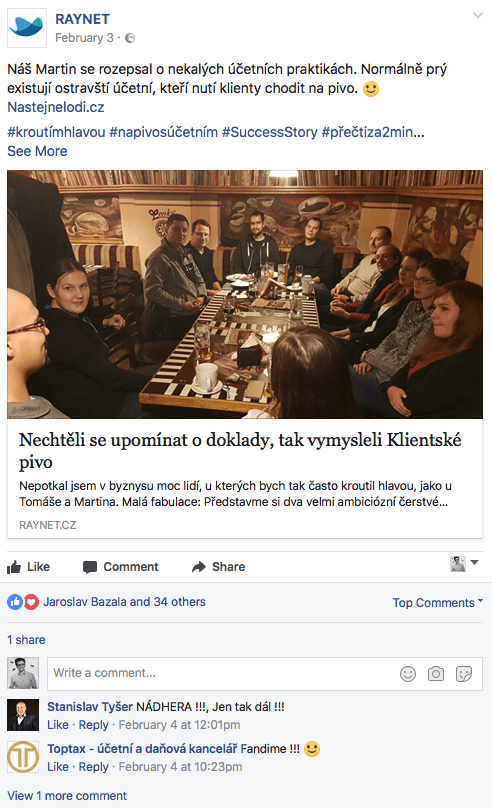Open the #SuccessStory hashtag
Screen dimensions: 492x808
click(x=269, y=132)
